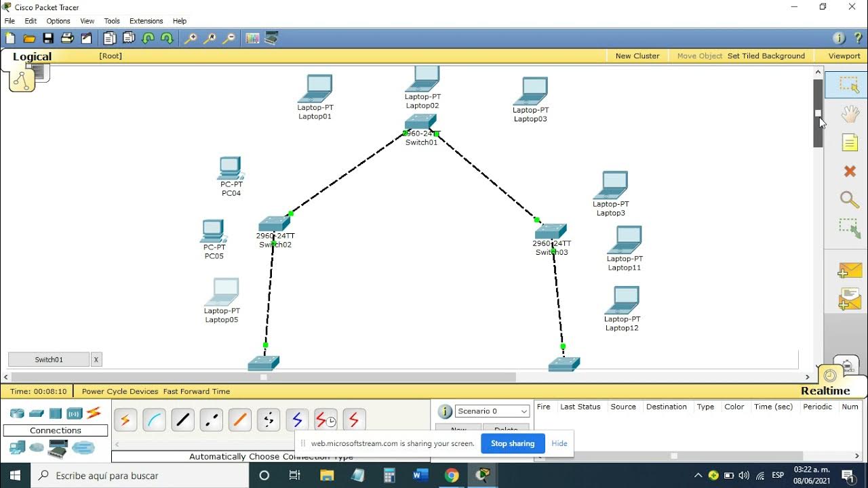868x488 pixels.
Task: Click Power Cycle Devices
Action: pyautogui.click(x=120, y=391)
